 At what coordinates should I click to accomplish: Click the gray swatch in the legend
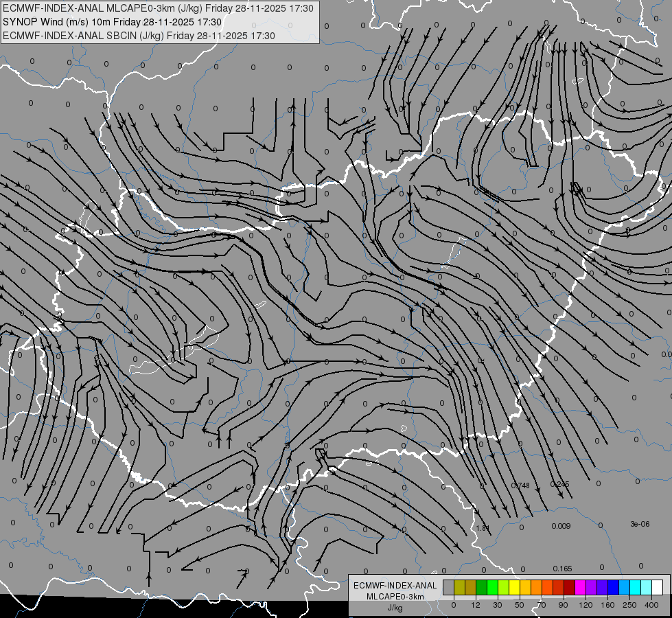click(448, 588)
